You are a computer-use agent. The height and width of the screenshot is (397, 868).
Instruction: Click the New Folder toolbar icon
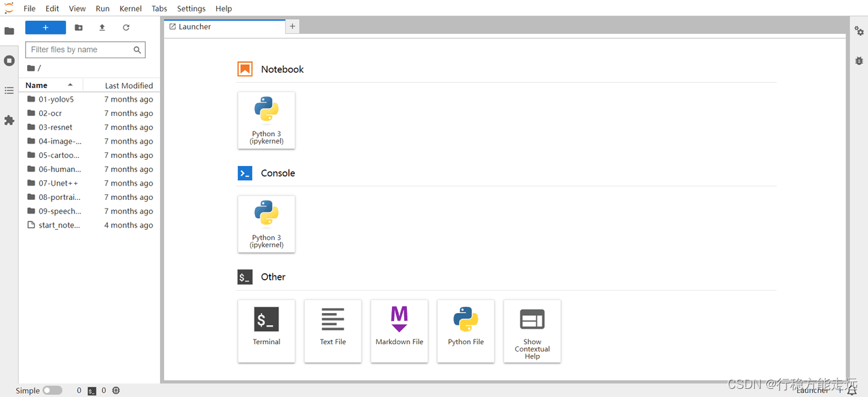79,28
